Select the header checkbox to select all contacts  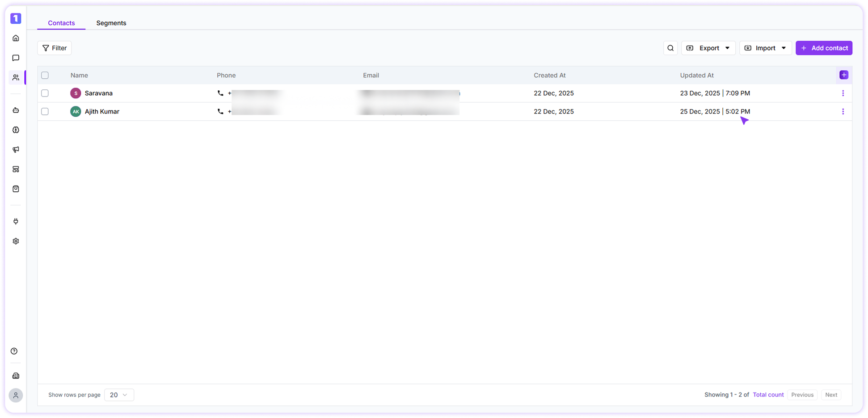click(45, 75)
